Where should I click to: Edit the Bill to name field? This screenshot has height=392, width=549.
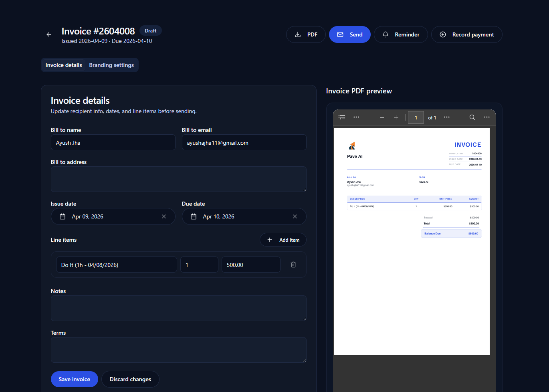click(x=113, y=142)
